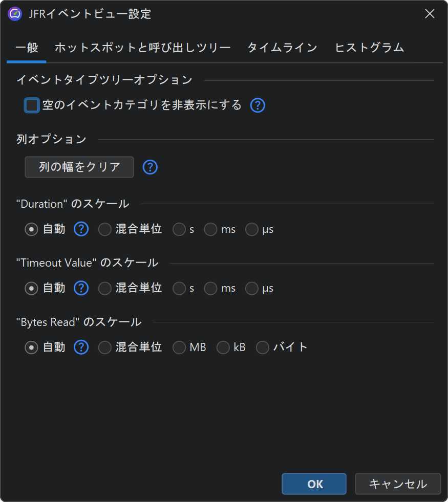Select 混合単位 for Duration scale
Viewport: 448px width, 502px height.
click(x=105, y=230)
